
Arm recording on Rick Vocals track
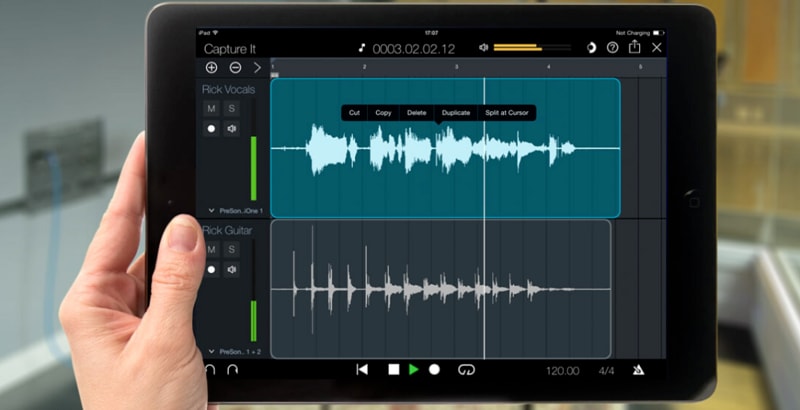point(211,129)
